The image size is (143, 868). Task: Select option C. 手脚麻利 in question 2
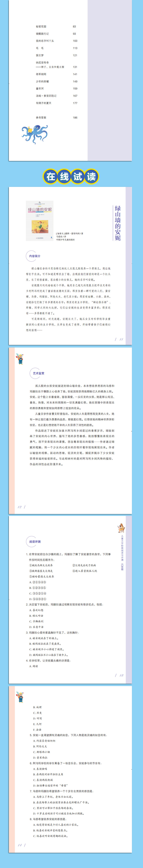tap(36, 621)
